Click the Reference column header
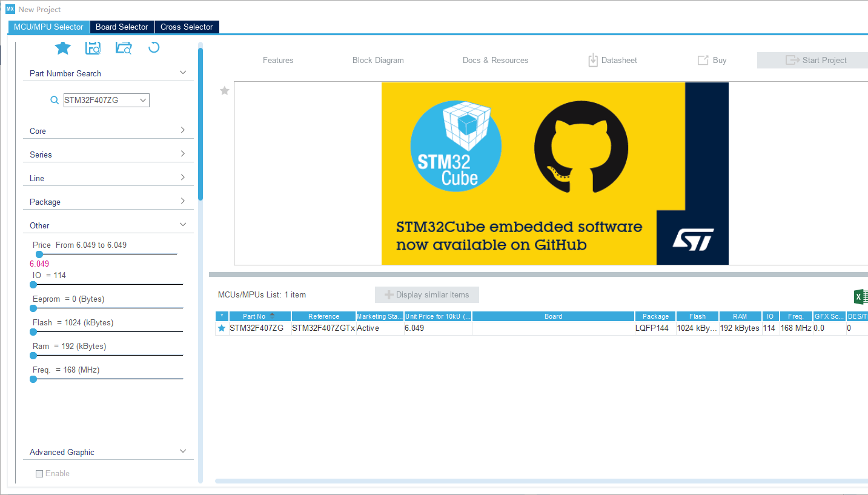This screenshot has height=495, width=868. [x=323, y=316]
